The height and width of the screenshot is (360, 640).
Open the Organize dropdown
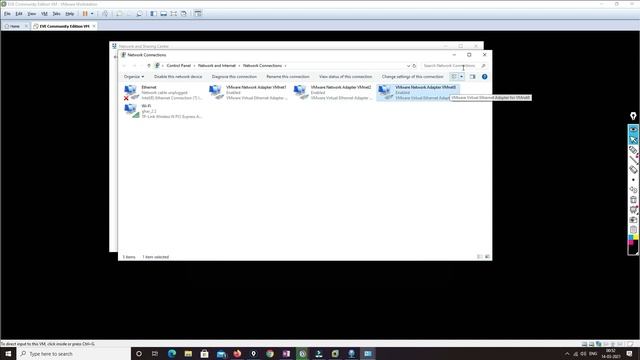click(x=134, y=77)
